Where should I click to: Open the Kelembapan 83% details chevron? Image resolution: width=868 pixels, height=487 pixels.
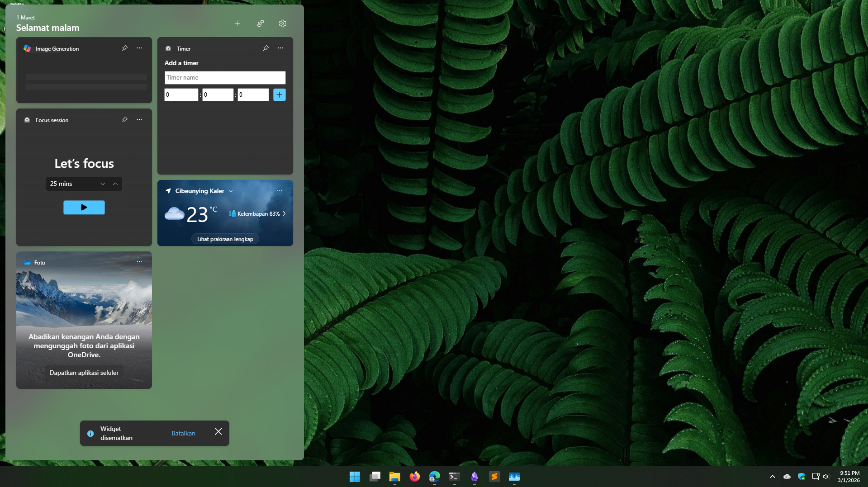(x=285, y=213)
